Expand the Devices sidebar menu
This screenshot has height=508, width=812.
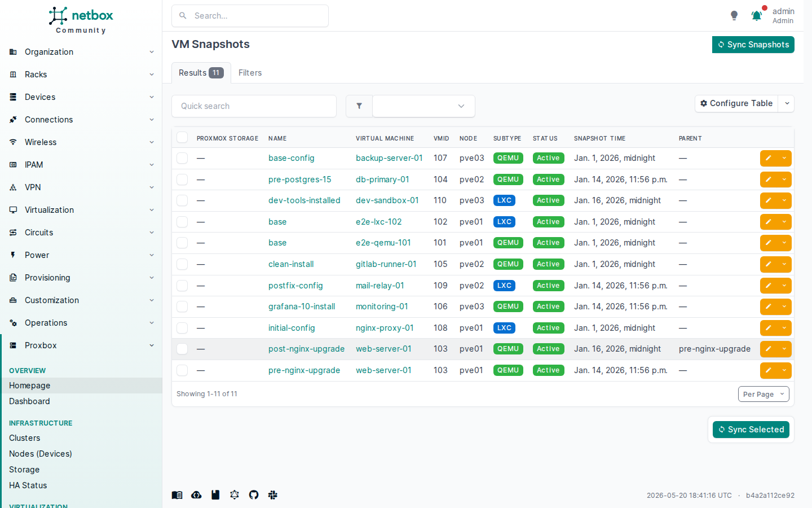click(x=81, y=97)
